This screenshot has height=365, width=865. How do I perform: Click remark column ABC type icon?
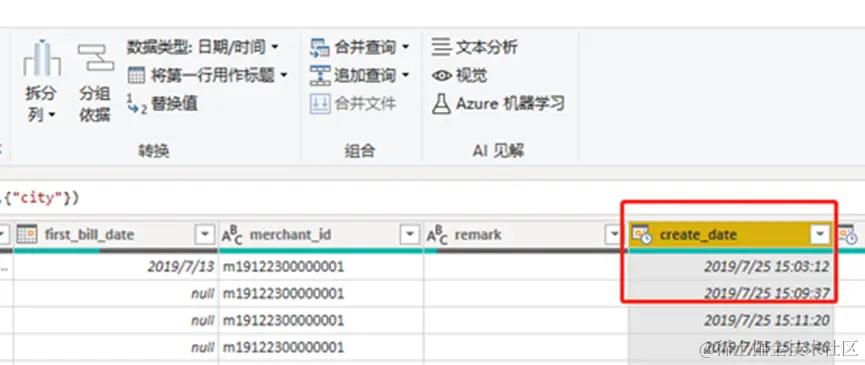(437, 234)
